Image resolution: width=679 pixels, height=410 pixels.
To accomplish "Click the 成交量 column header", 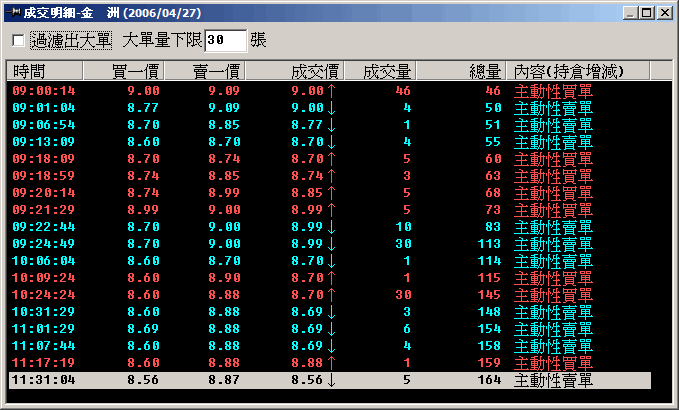I will [x=379, y=72].
